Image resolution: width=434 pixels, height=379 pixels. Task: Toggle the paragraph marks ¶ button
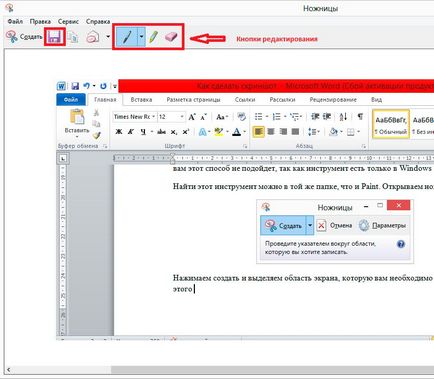tap(360, 116)
